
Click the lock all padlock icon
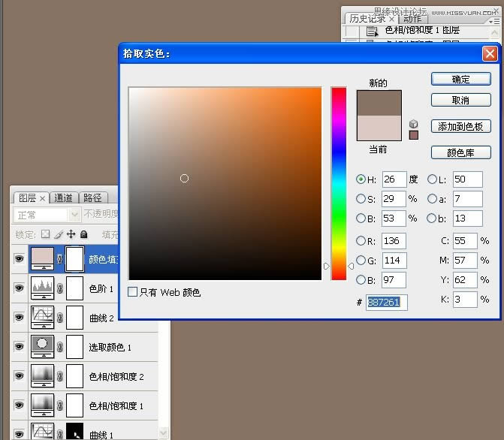(84, 234)
